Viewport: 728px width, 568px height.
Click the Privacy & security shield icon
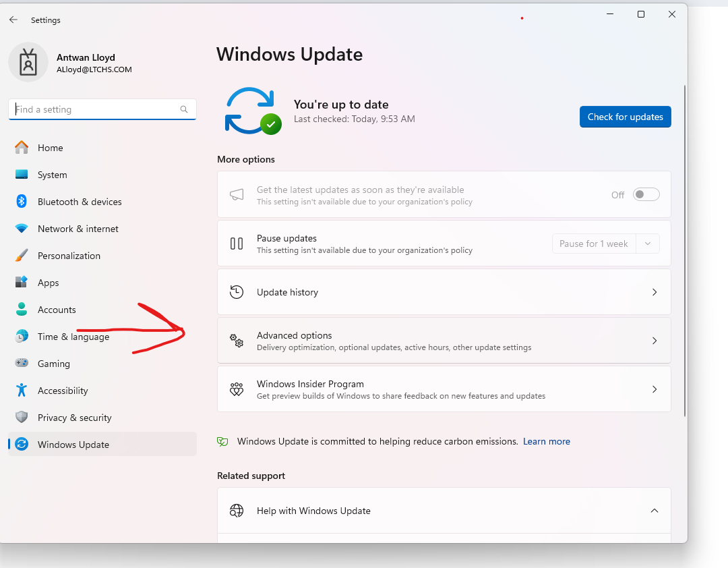(x=22, y=417)
